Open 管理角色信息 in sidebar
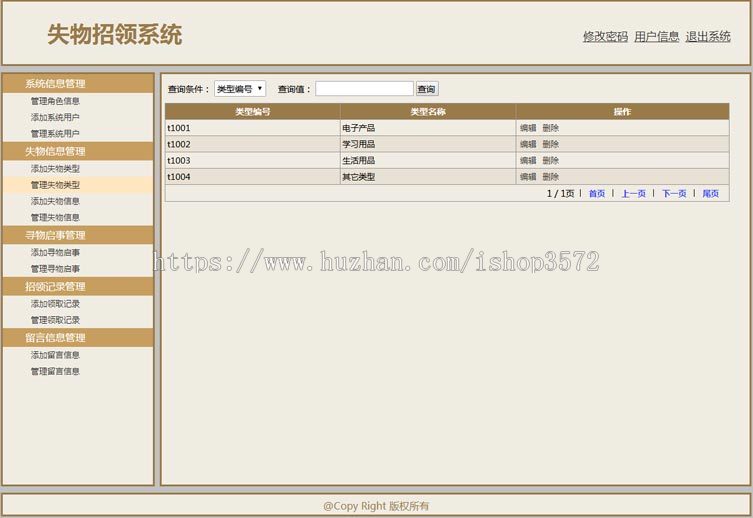The image size is (753, 518). [x=55, y=101]
